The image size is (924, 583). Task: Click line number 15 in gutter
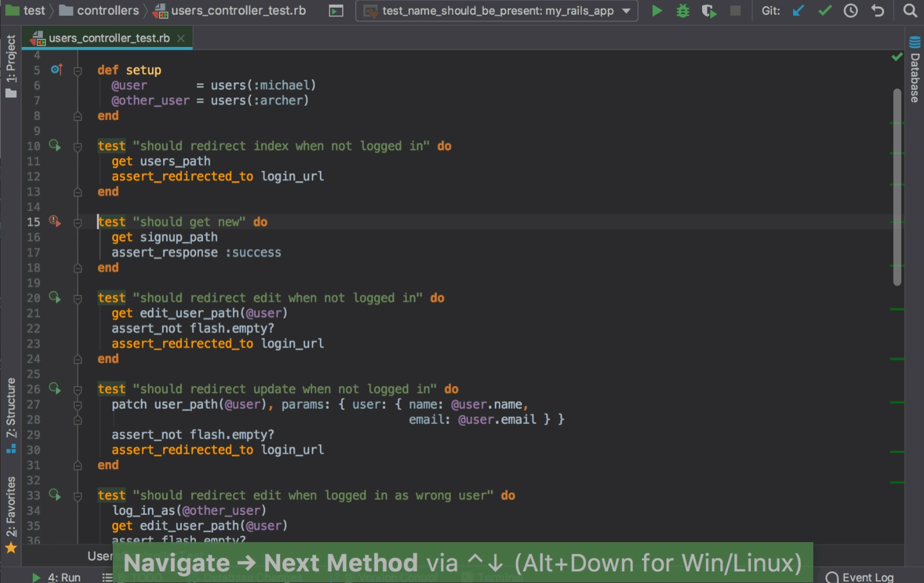[33, 222]
